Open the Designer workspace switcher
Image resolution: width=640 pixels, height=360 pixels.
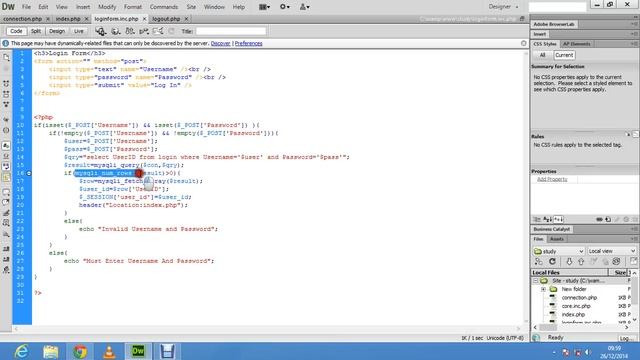[503, 7]
